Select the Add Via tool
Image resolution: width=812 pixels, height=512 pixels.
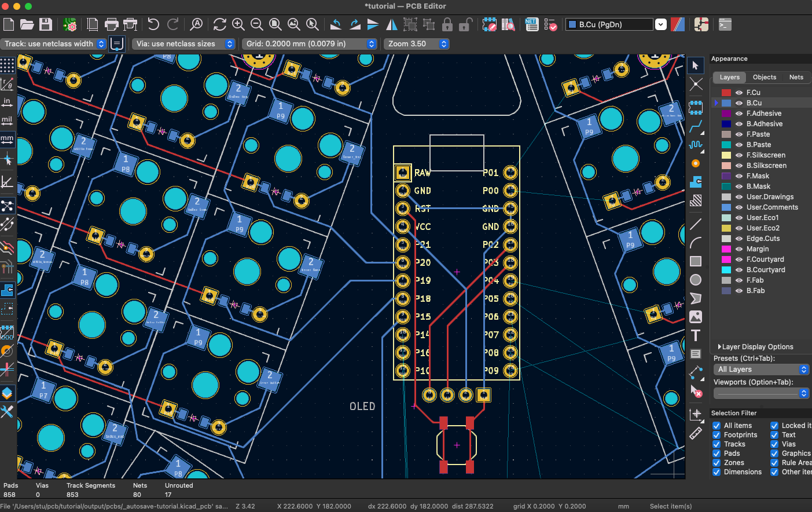(x=696, y=162)
